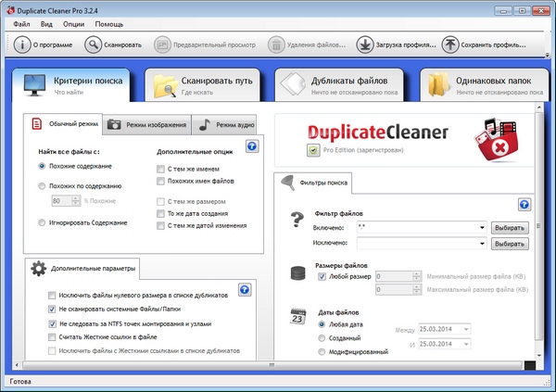
Task: Click help icon in Обычный режим panel
Action: pos(251,146)
